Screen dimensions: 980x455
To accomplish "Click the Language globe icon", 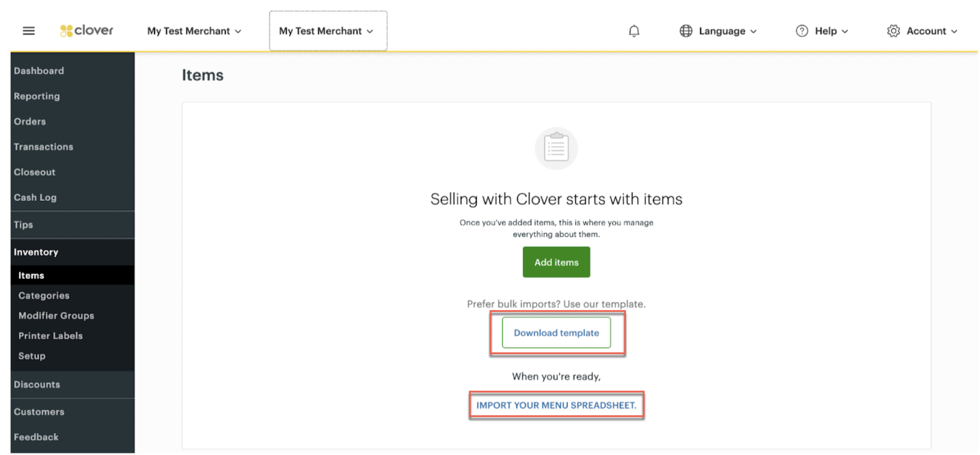I will point(686,31).
